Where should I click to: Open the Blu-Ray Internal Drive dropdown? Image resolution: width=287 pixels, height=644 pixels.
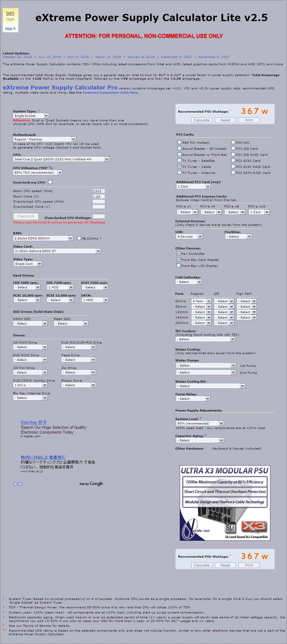tap(30, 398)
